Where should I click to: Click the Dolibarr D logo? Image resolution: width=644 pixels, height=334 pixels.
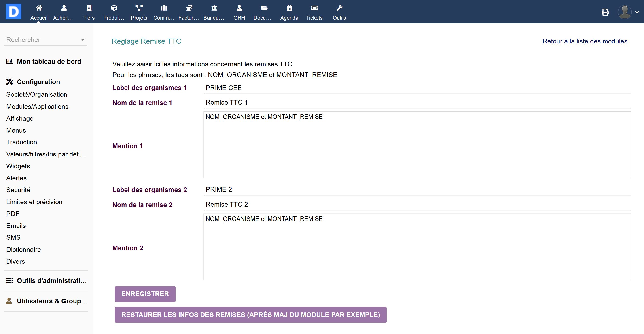point(13,11)
